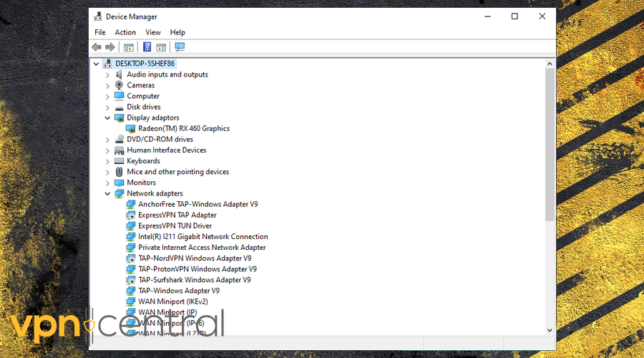The image size is (644, 358).
Task: Open the File menu
Action: coord(100,32)
